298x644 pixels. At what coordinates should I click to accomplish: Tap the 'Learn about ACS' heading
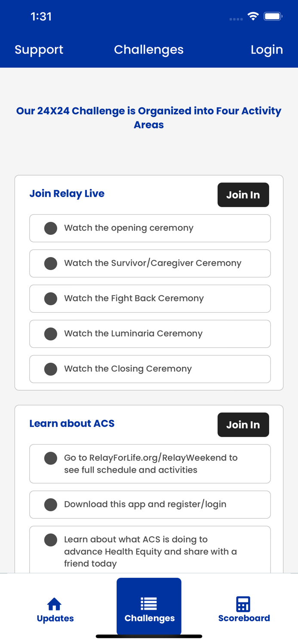pos(72,424)
